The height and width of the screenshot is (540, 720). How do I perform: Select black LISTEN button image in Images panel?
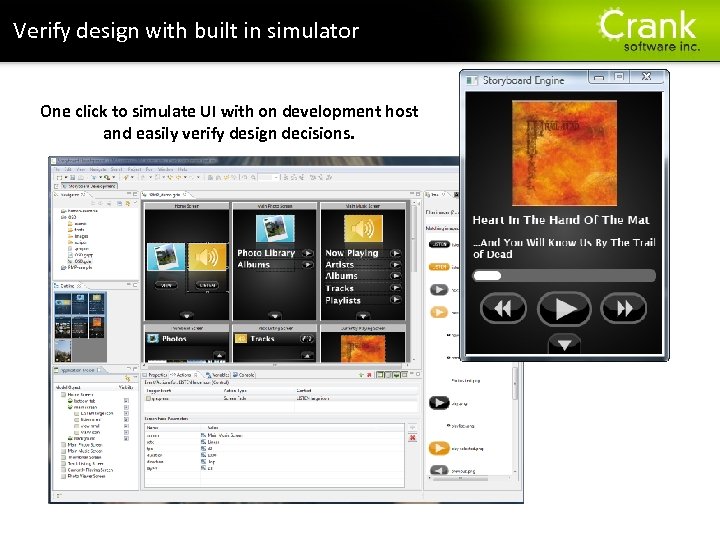(x=439, y=244)
